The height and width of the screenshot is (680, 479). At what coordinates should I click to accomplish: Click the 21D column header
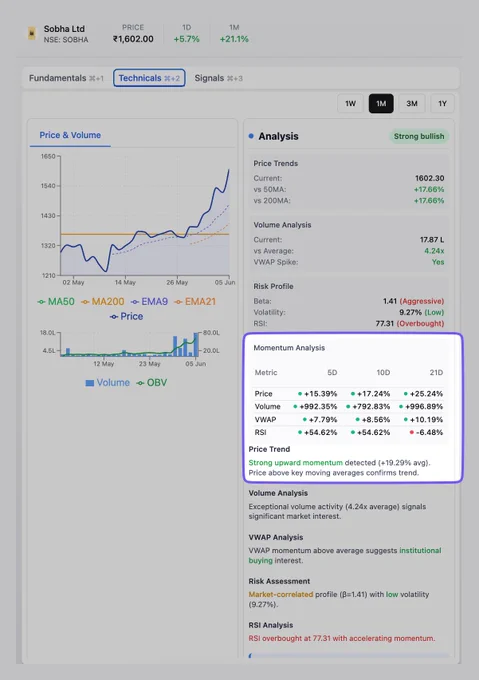[436, 373]
